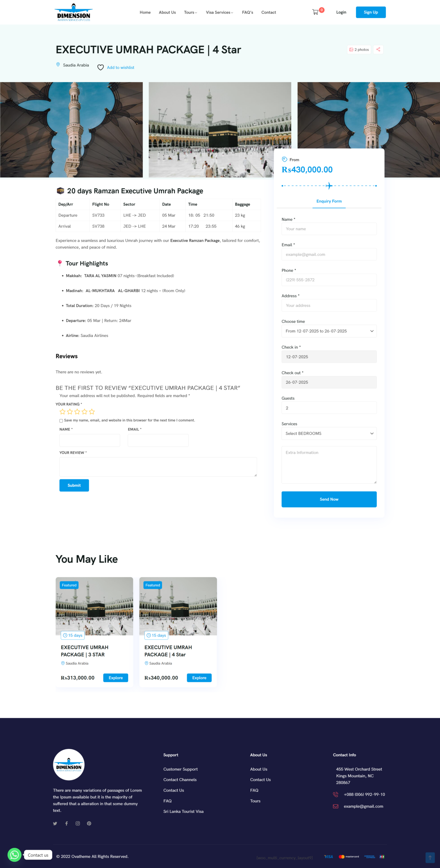Screen dimensions: 440x868
Task: Click the Your name input field
Action: pos(329,229)
